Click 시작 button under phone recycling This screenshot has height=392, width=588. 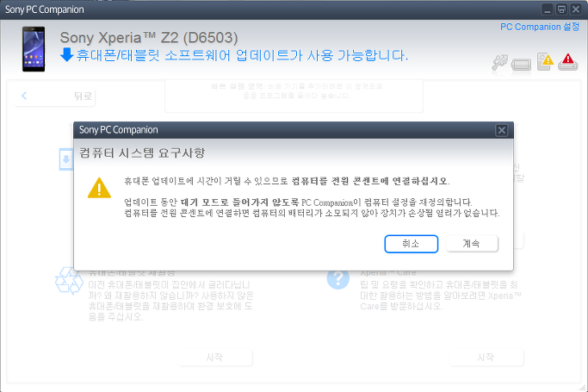tap(215, 358)
